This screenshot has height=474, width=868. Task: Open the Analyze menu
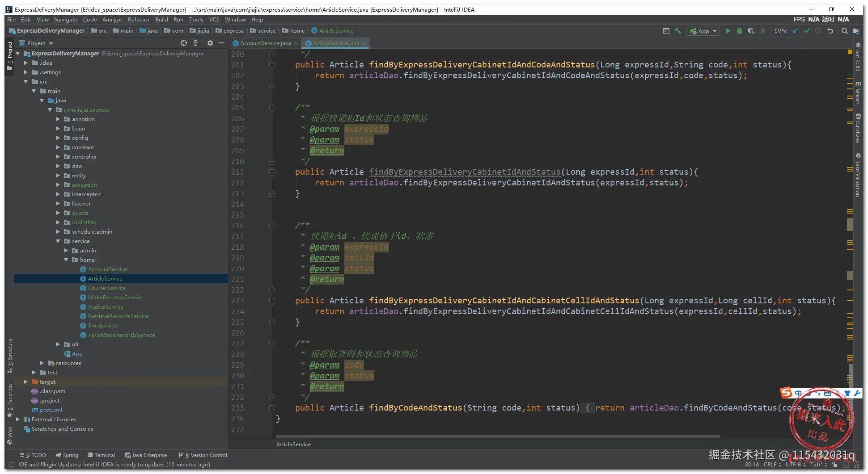112,20
